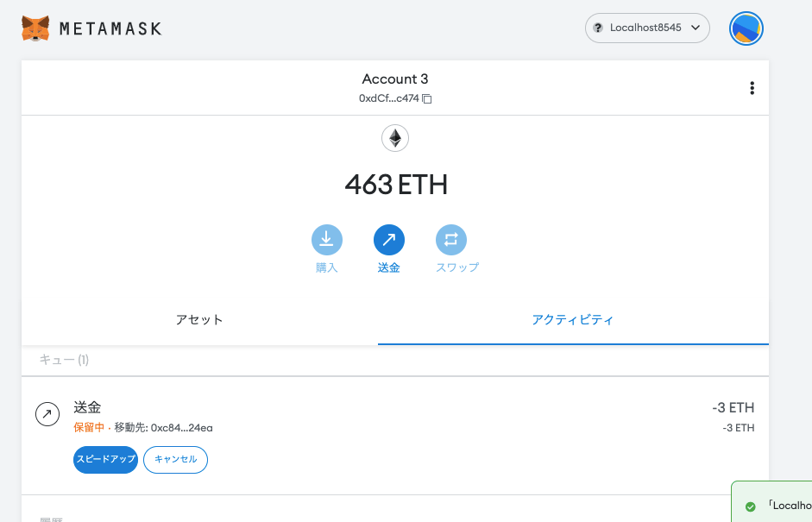Copy the 0xdCf...c474 address
Image resolution: width=812 pixels, height=522 pixels.
395,98
